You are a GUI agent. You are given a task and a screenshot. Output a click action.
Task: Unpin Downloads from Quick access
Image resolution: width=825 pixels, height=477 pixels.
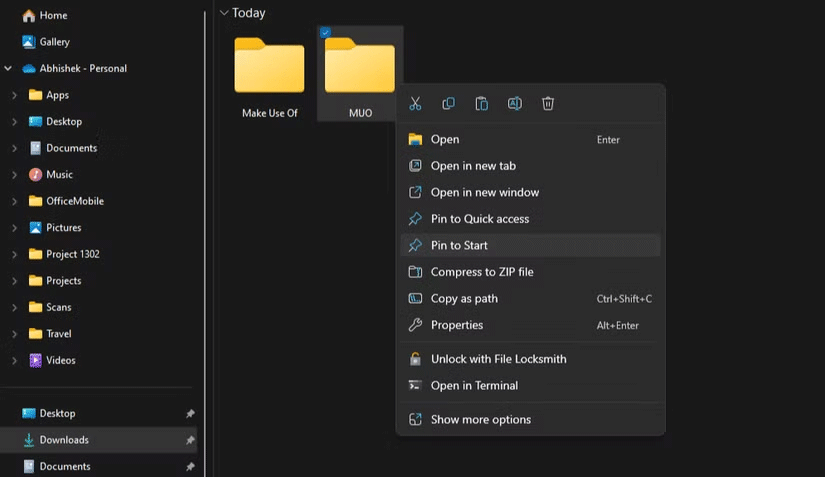click(x=190, y=440)
